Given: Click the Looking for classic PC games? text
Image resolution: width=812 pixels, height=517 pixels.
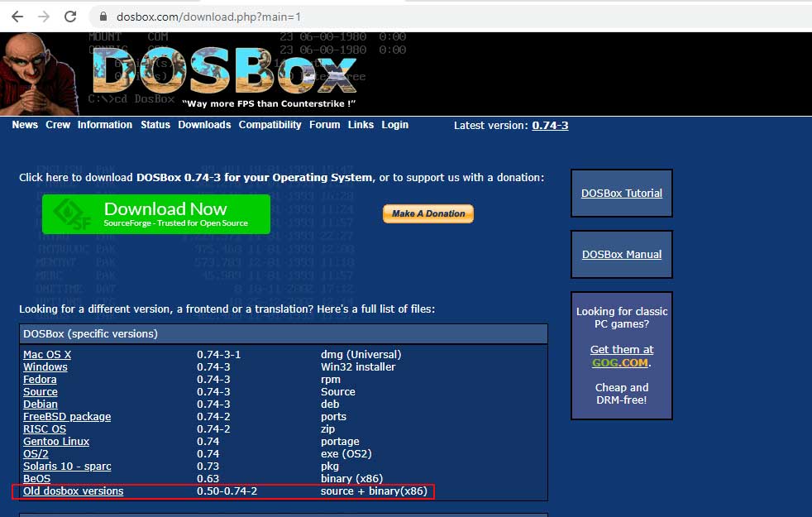Looking at the screenshot, I should 622,318.
